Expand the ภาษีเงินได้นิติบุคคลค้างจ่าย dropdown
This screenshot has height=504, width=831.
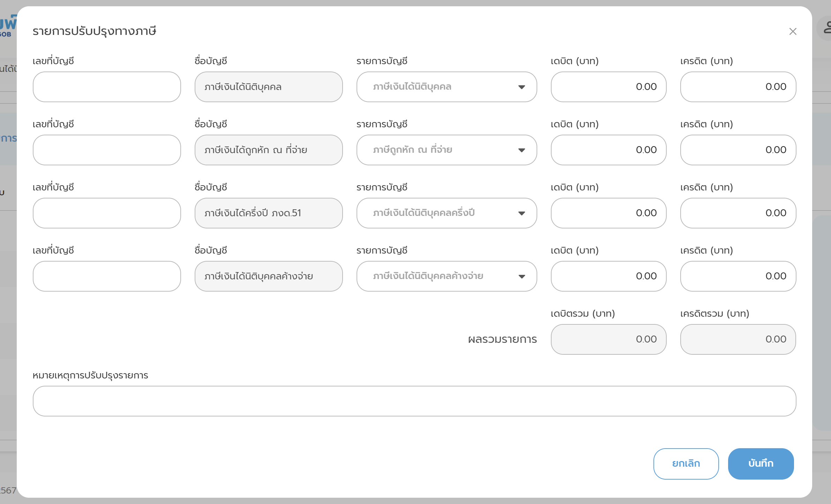[447, 276]
